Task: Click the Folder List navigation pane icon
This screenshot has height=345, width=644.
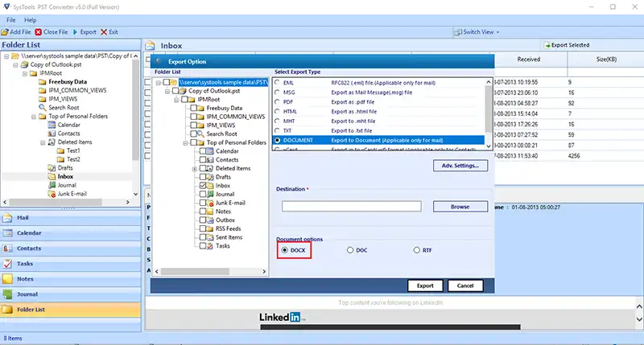Action: [x=7, y=310]
